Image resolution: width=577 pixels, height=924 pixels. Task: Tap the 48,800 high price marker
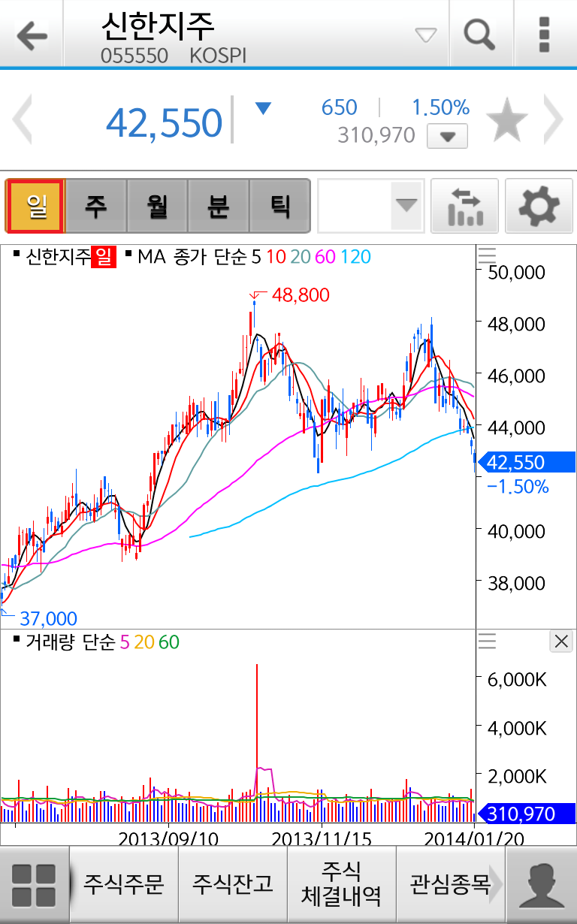(301, 295)
